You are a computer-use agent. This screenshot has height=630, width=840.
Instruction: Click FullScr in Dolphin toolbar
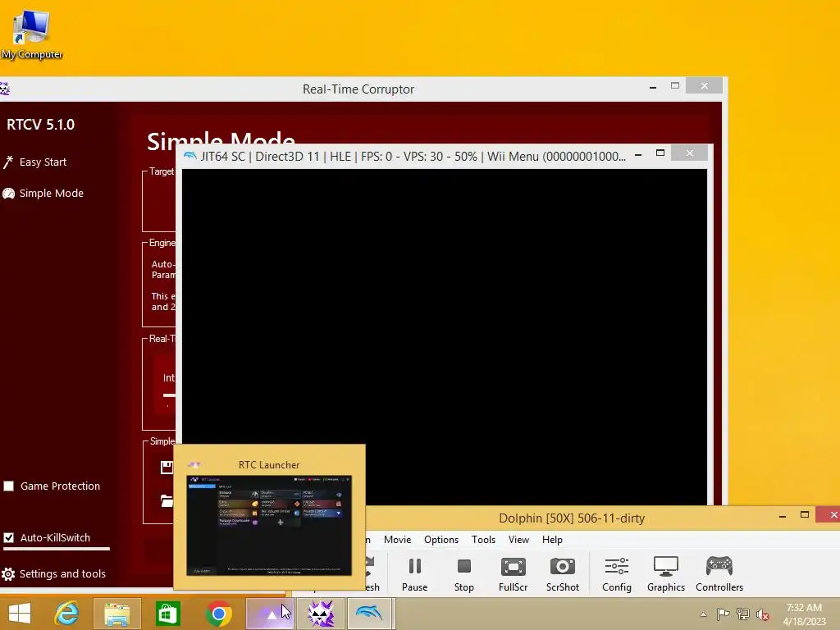pyautogui.click(x=514, y=573)
